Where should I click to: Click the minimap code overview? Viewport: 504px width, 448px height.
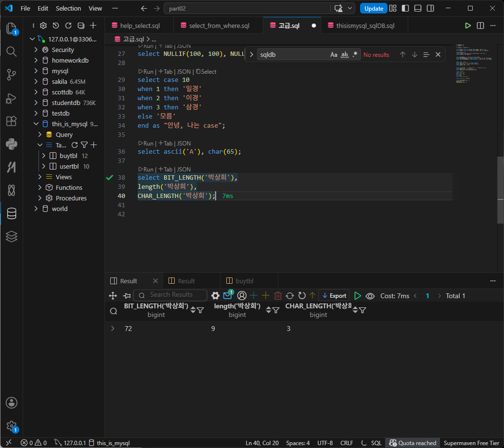474,64
